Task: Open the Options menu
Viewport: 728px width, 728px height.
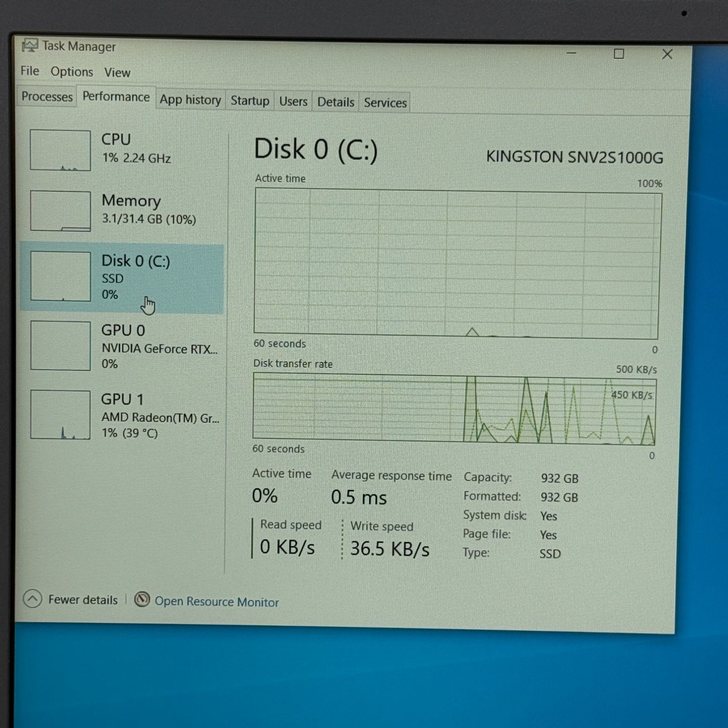Action: pyautogui.click(x=72, y=72)
